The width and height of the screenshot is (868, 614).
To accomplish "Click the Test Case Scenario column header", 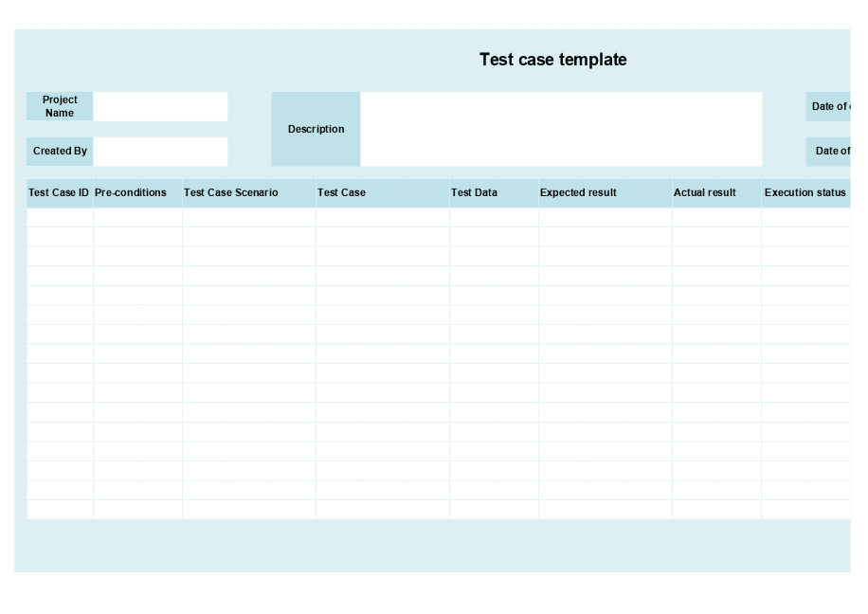I will coord(230,192).
